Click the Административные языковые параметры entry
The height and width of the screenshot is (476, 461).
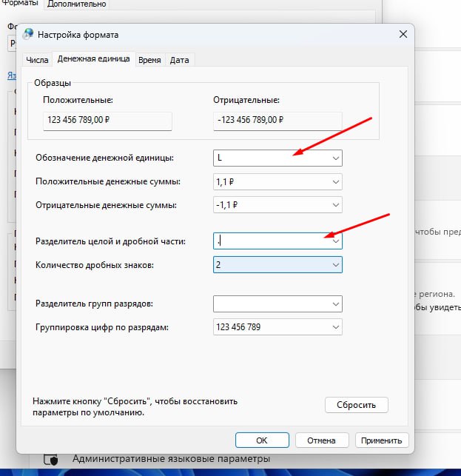171,459
